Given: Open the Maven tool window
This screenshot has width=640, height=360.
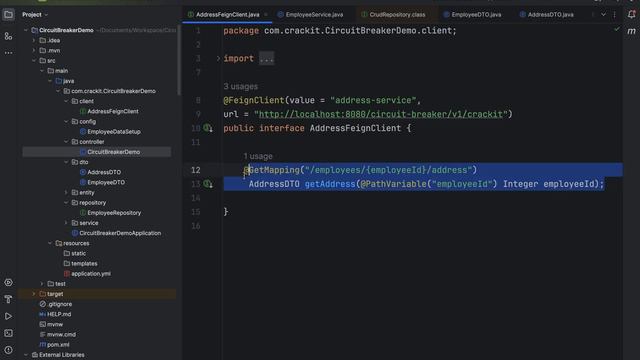Looking at the screenshot, I should (631, 31).
